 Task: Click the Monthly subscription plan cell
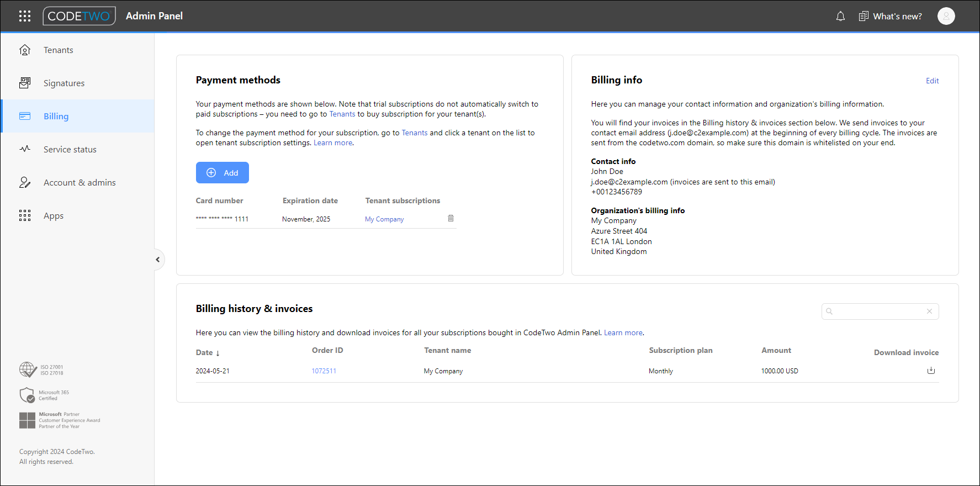(661, 371)
